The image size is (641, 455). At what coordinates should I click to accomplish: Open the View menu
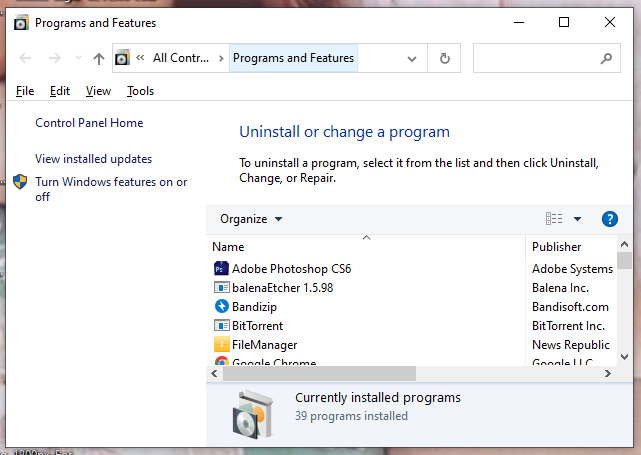98,91
